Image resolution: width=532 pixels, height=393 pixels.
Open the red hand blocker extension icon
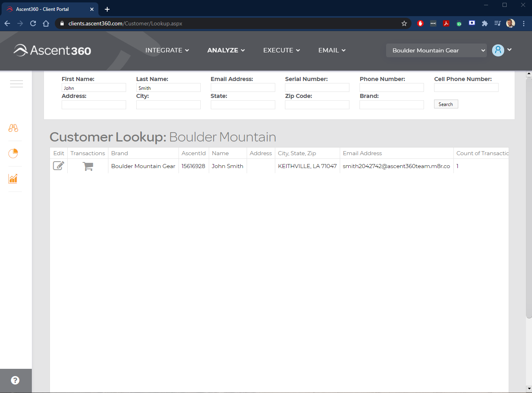click(x=420, y=23)
